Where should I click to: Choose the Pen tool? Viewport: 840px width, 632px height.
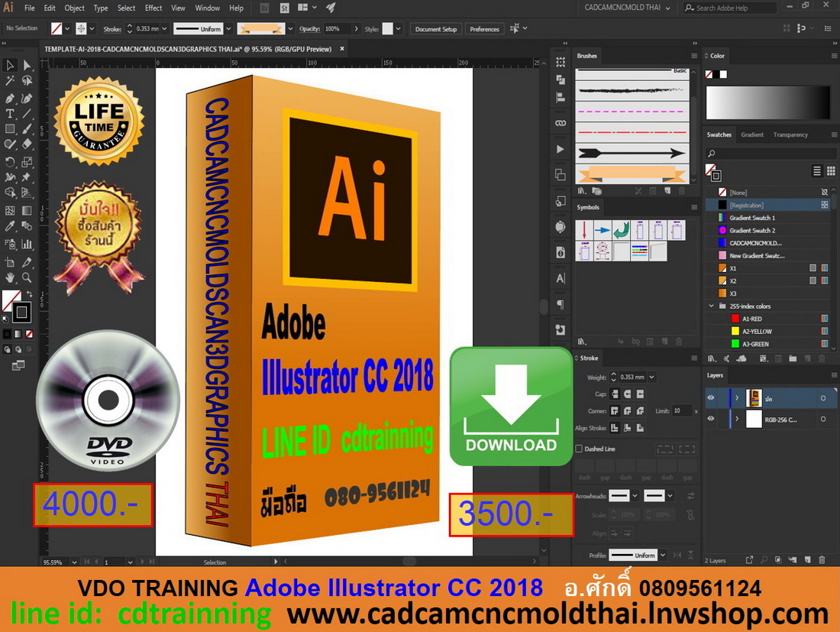coord(9,98)
